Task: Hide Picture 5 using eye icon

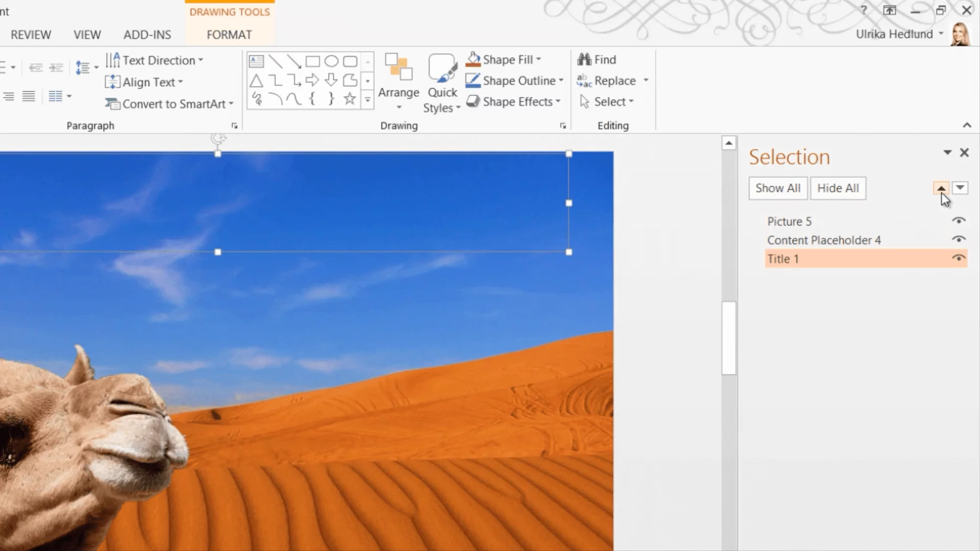Action: point(959,221)
